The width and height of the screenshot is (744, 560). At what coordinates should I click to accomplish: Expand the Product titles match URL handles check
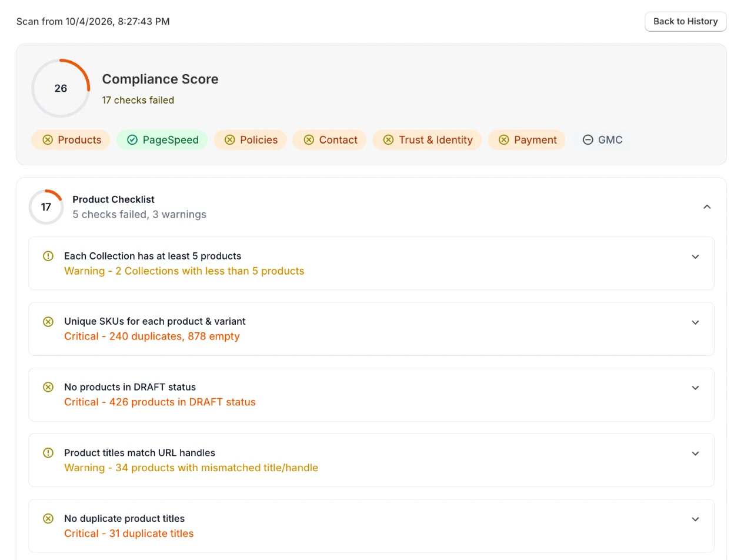tap(695, 454)
